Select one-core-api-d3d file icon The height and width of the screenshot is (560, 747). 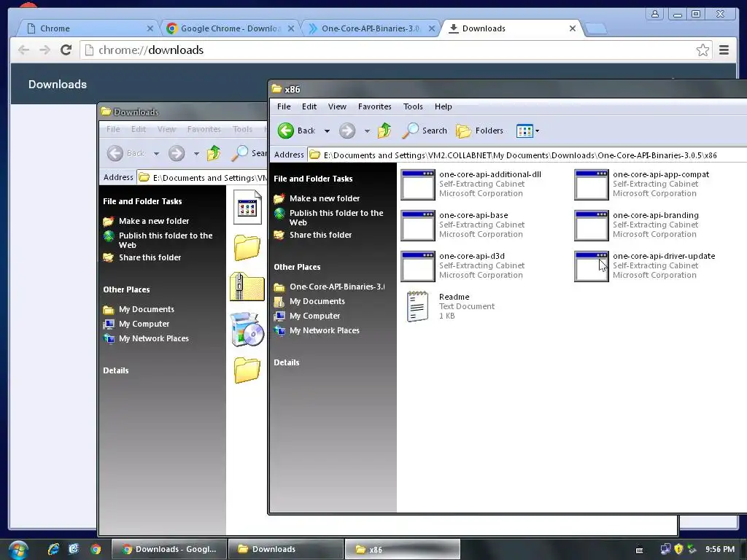(x=418, y=266)
